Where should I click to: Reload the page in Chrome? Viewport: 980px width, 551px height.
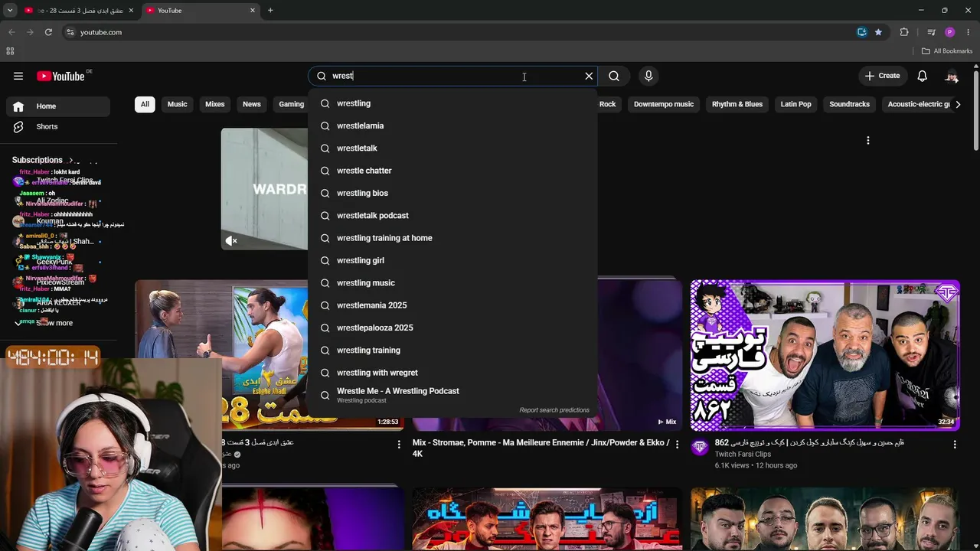(48, 32)
